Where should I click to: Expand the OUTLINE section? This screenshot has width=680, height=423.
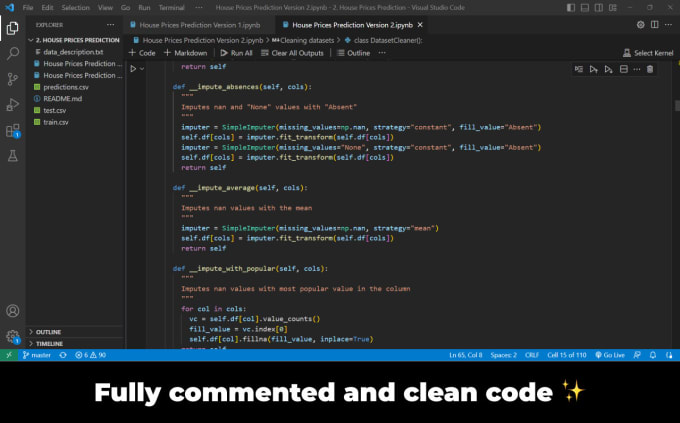(75, 332)
